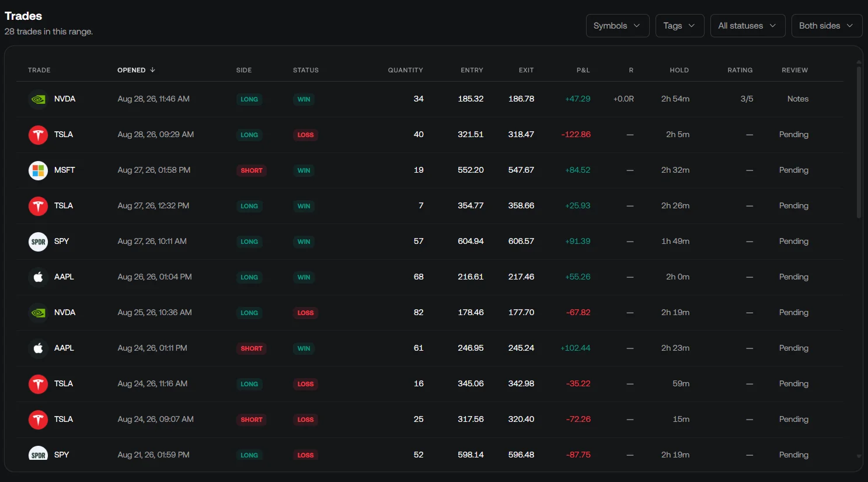Open Pending review for the MSFT trade
868x482 pixels.
point(794,170)
